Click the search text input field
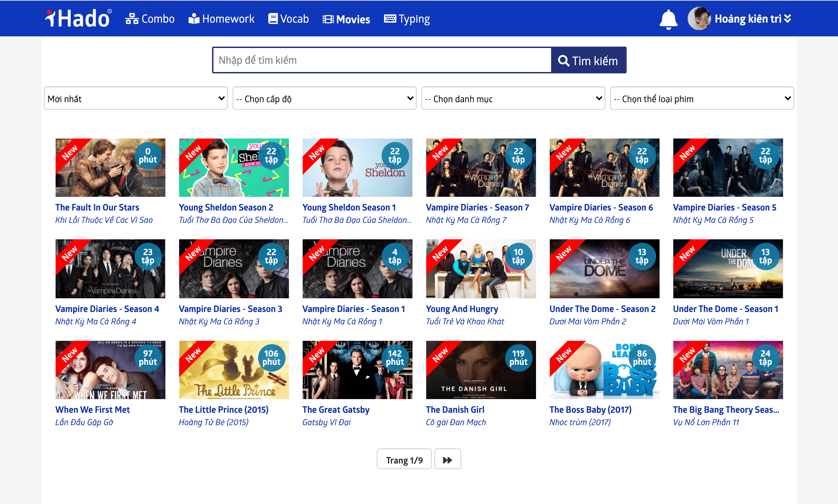The height and width of the screenshot is (504, 838). click(x=382, y=60)
